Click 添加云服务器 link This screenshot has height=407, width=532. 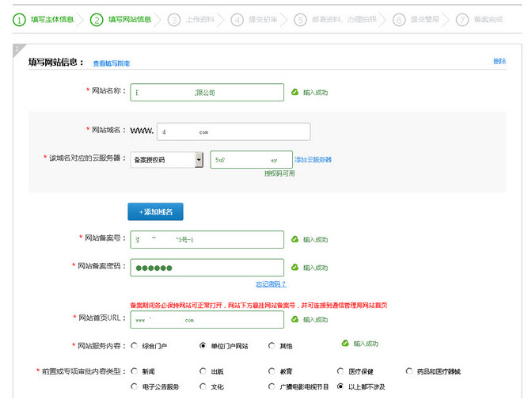point(313,159)
